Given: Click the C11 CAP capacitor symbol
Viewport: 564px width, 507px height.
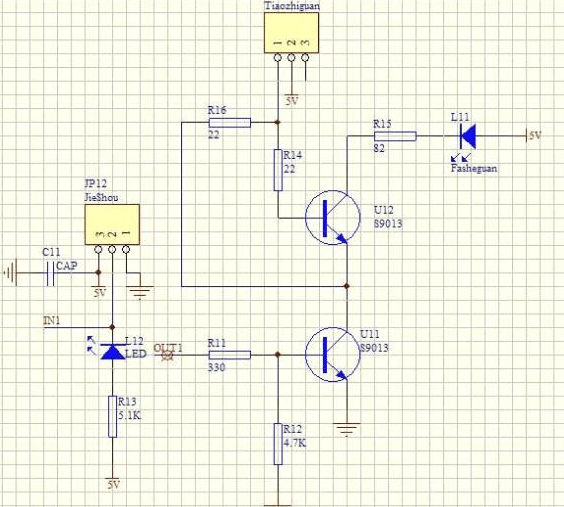Looking at the screenshot, I should pyautogui.click(x=50, y=273).
